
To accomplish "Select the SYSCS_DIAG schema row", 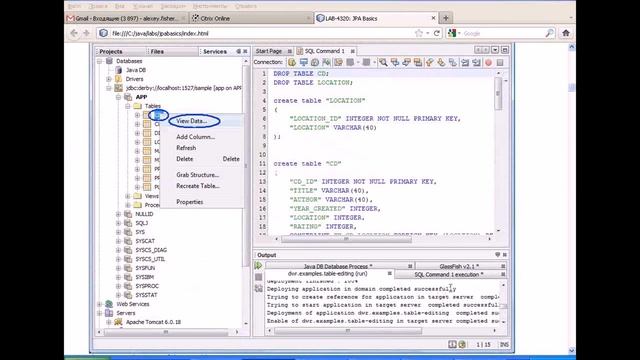I will [151, 250].
